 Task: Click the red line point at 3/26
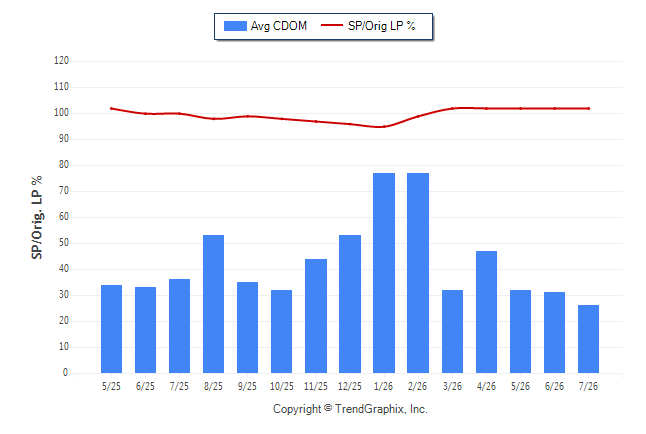[452, 108]
